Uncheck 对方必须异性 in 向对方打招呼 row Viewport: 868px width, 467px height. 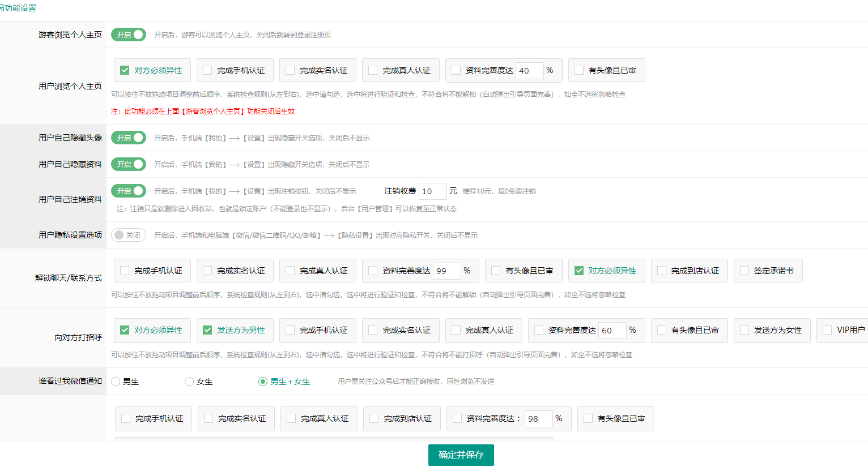pyautogui.click(x=125, y=330)
